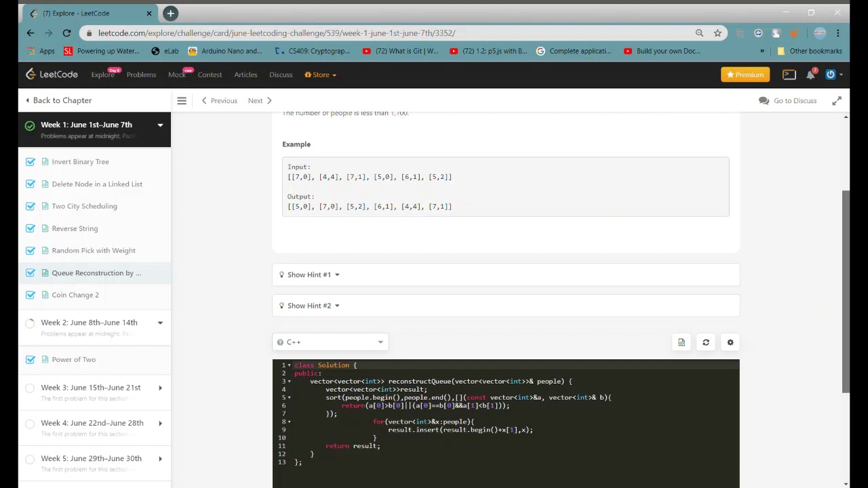
Task: Open the Mock menu item
Action: pyautogui.click(x=176, y=75)
